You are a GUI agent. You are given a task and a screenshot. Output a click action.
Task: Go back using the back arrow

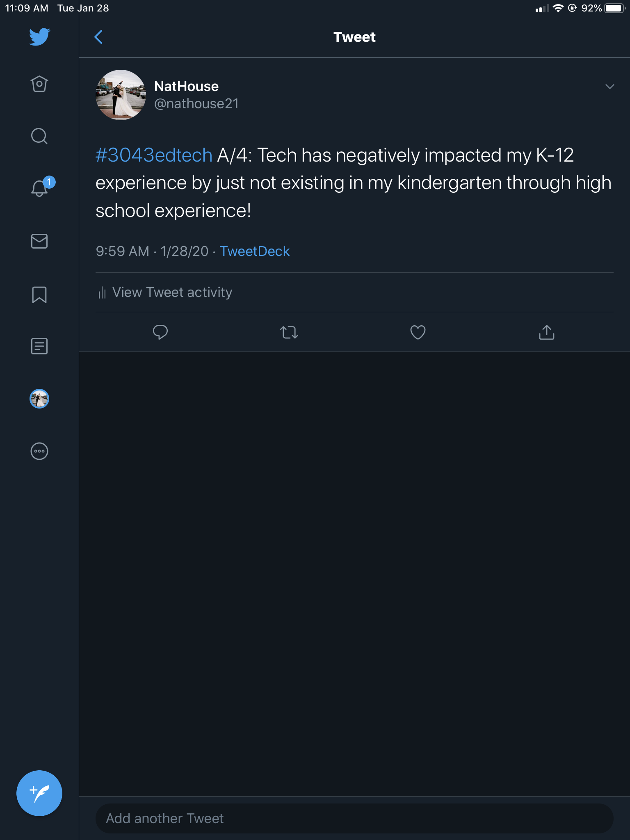[98, 37]
